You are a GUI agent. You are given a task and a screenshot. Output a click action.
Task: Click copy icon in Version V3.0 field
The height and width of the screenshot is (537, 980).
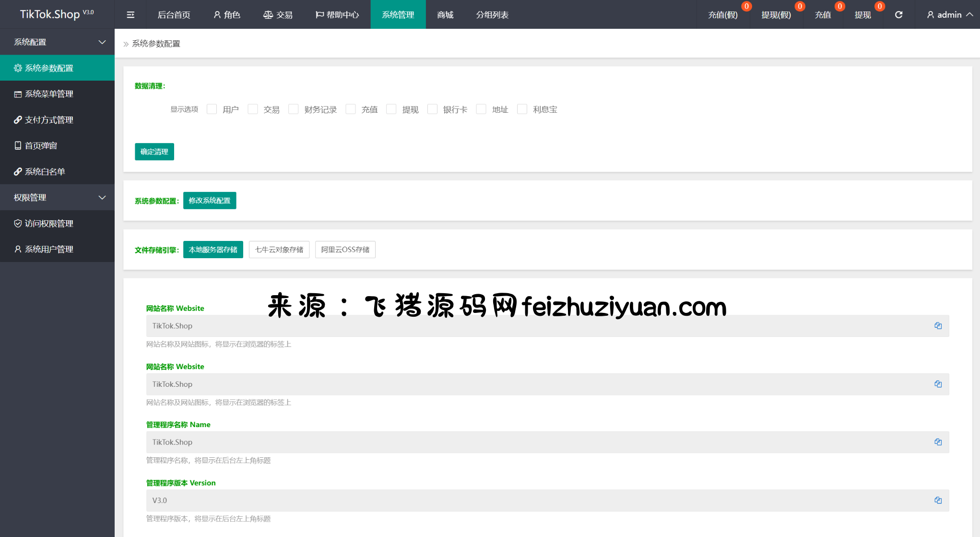point(938,501)
